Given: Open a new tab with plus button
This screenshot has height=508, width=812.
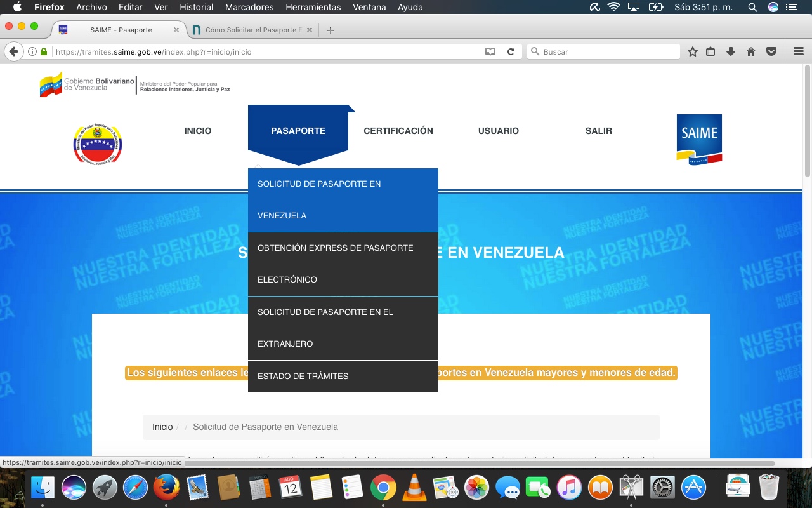Looking at the screenshot, I should [x=331, y=30].
